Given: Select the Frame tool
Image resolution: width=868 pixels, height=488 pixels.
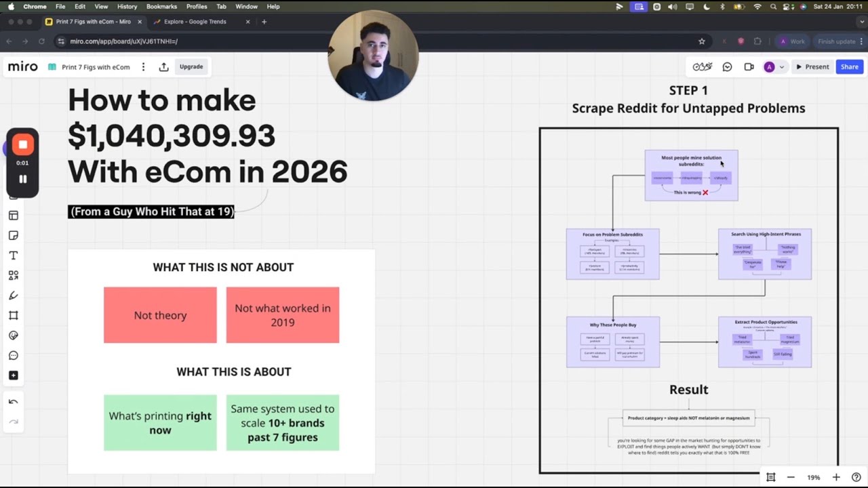Looking at the screenshot, I should tap(13, 315).
